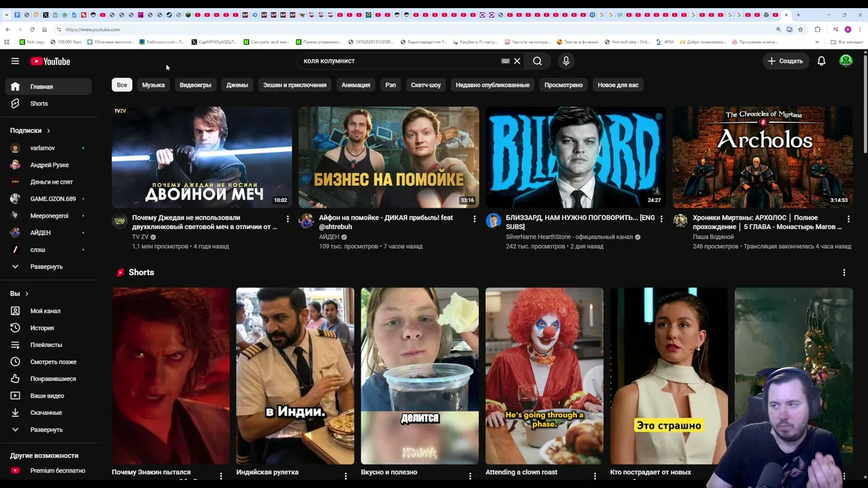This screenshot has height=488, width=868.
Task: Open menu for Почему Энакин пытался short
Action: pos(221,476)
